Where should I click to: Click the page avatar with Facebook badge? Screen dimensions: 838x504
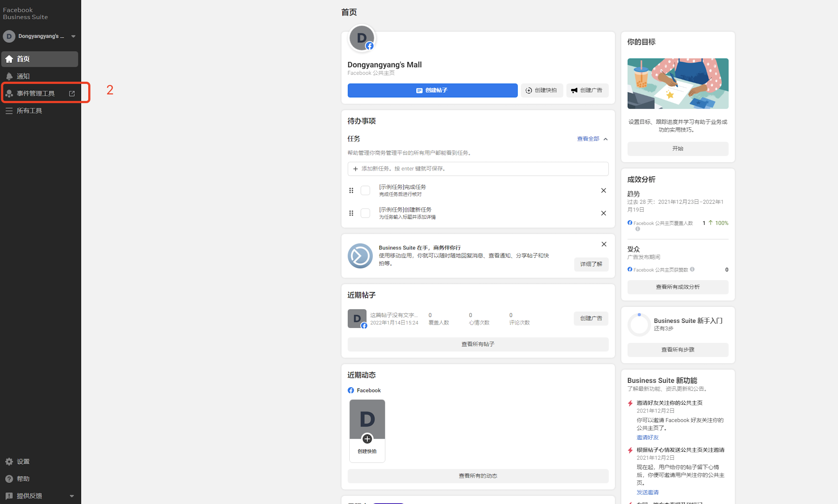(x=361, y=38)
